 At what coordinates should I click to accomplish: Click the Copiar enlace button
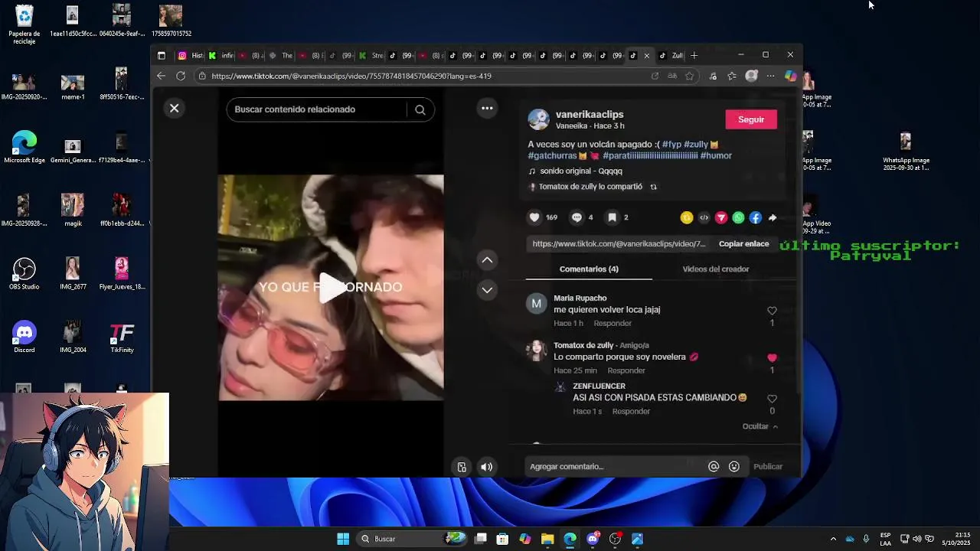click(x=743, y=243)
